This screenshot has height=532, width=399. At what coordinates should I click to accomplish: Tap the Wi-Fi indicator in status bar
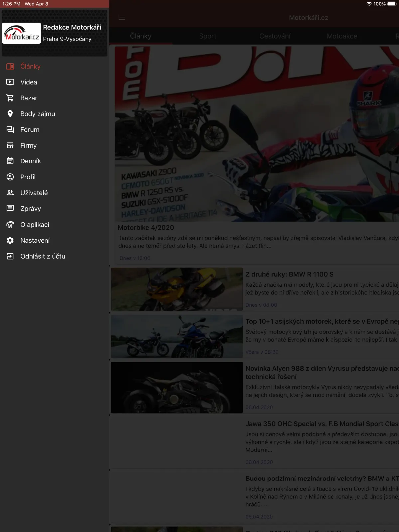coord(369,4)
